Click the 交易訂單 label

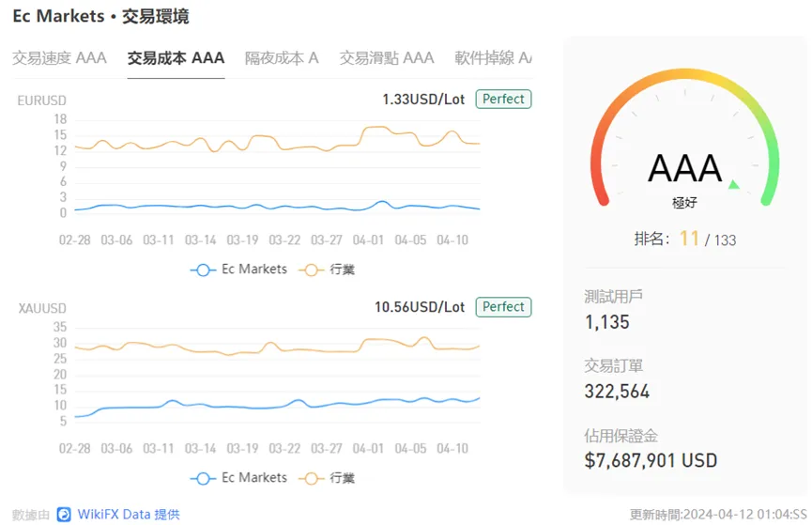tap(614, 365)
